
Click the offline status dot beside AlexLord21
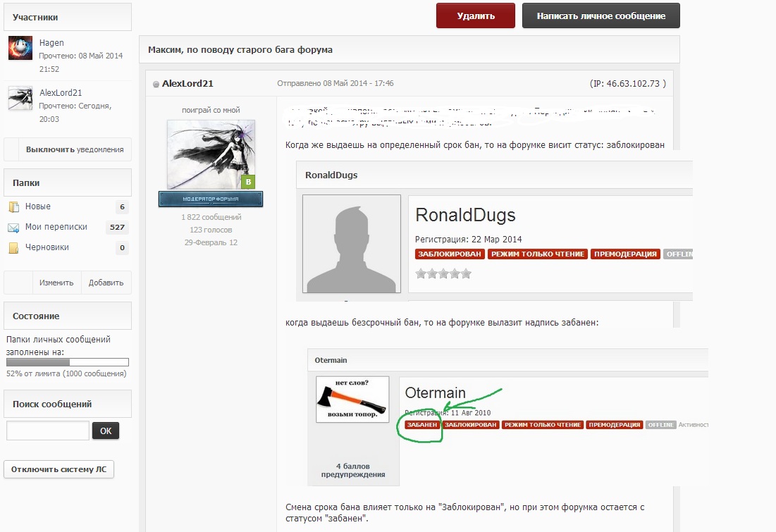(156, 84)
